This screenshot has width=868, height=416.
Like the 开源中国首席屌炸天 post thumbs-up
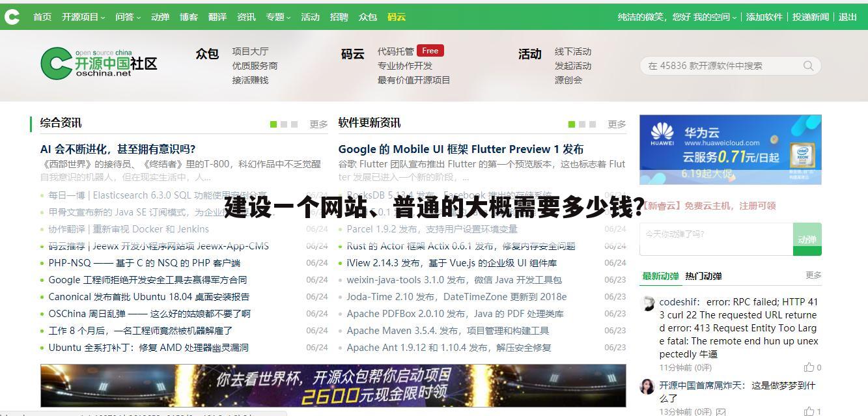pyautogui.click(x=809, y=411)
